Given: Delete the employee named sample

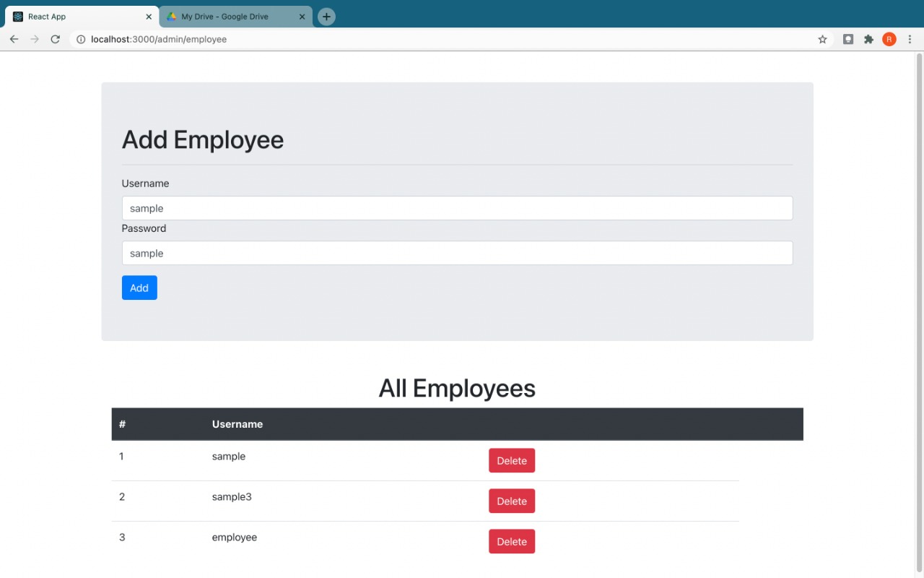Looking at the screenshot, I should coord(511,461).
